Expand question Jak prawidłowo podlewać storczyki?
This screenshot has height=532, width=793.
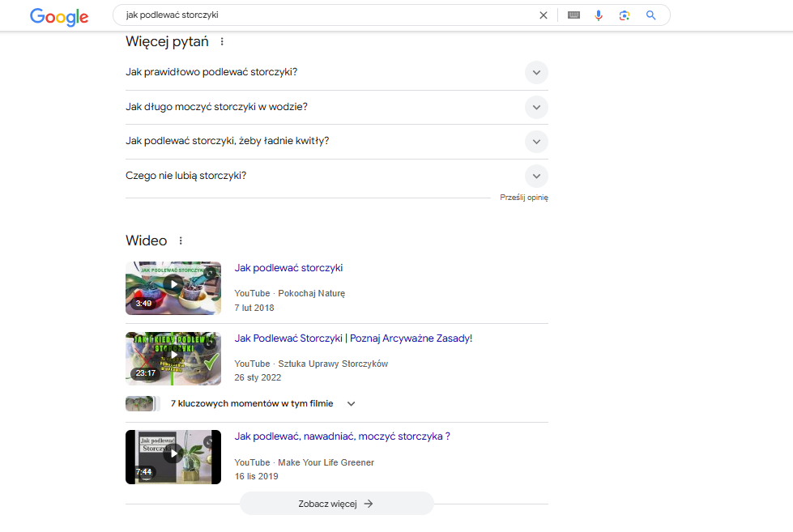[536, 72]
